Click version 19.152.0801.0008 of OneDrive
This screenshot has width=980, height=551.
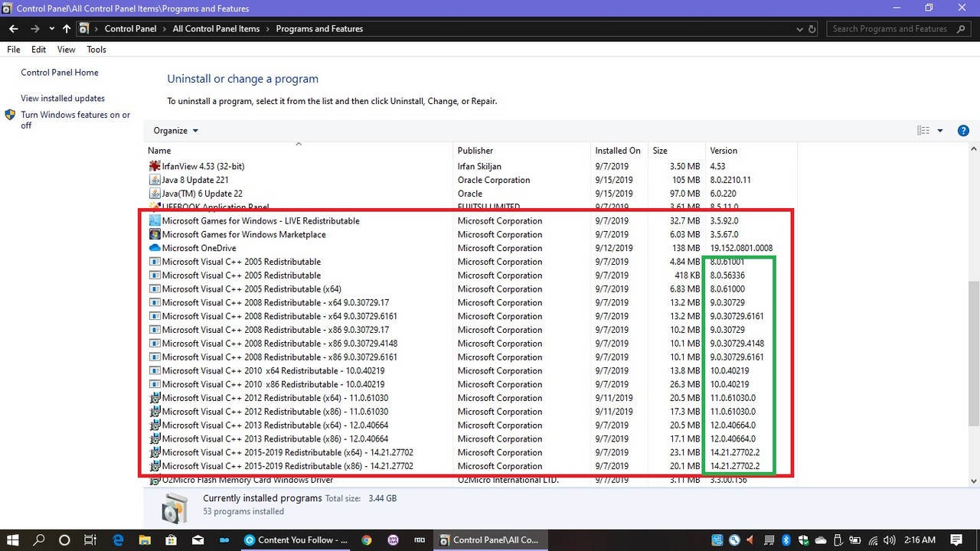(x=741, y=248)
